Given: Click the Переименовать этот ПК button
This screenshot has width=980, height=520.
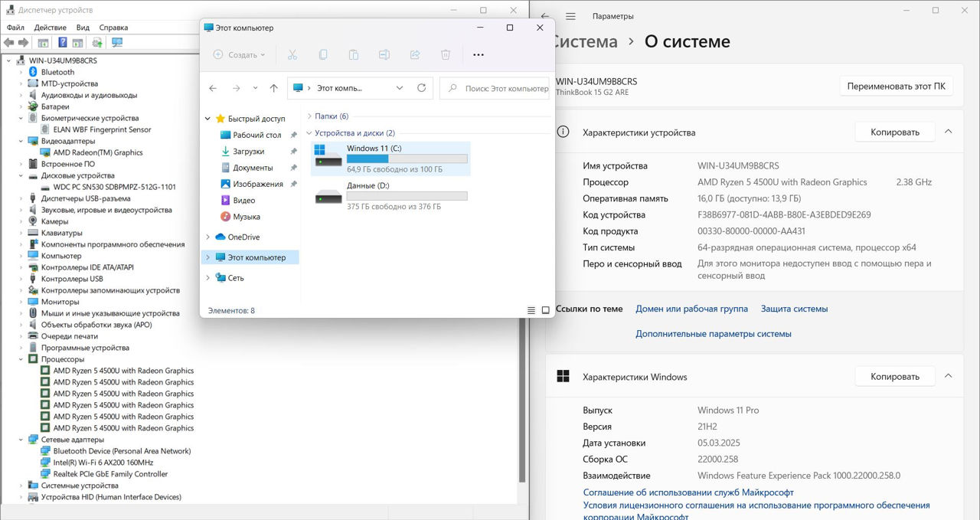Looking at the screenshot, I should (x=896, y=86).
